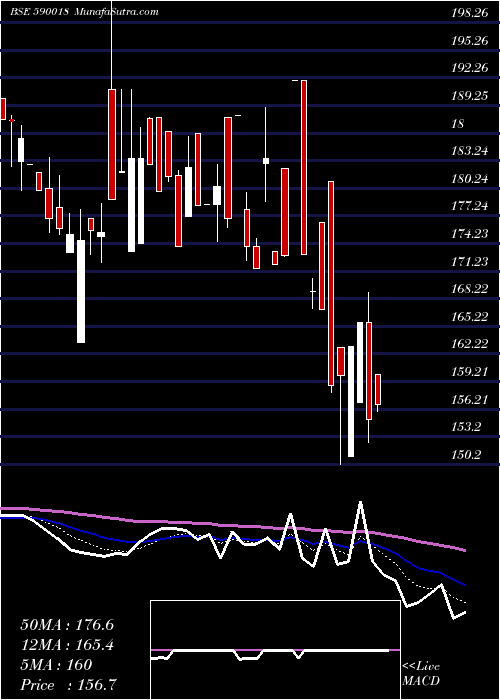Click the 192.26 price axis label
The image size is (500, 700).
tap(469, 68)
